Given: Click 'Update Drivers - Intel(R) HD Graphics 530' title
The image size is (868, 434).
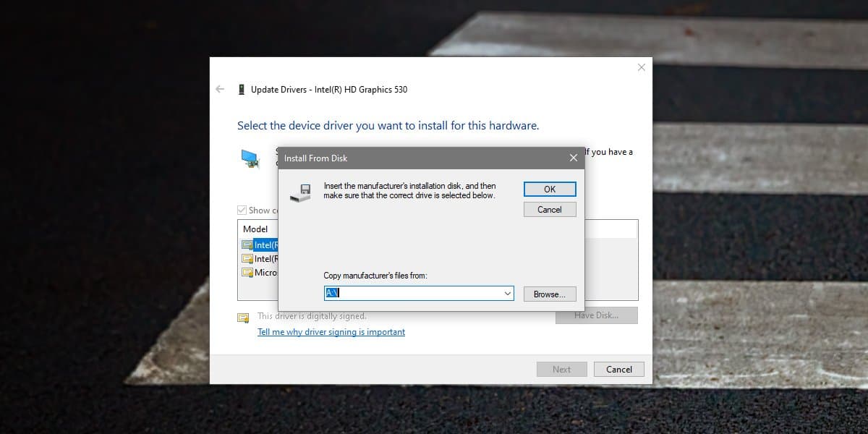Looking at the screenshot, I should point(329,90).
